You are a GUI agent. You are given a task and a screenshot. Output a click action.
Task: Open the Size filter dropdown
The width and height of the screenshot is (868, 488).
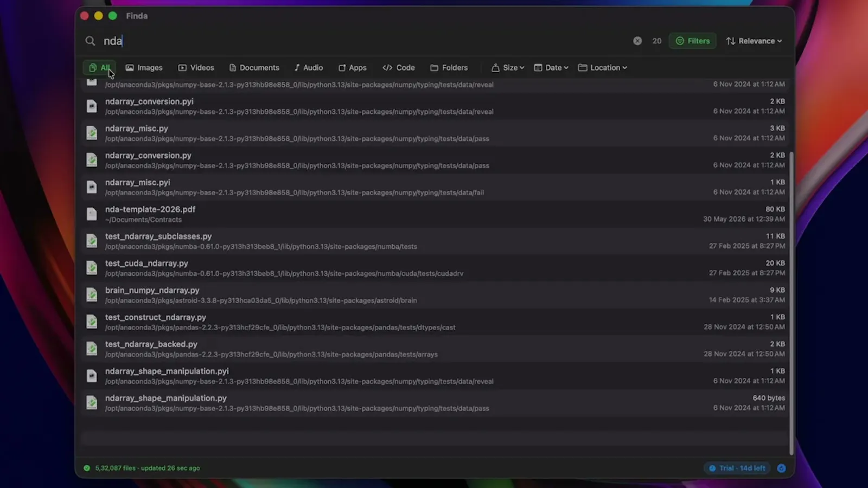(508, 68)
